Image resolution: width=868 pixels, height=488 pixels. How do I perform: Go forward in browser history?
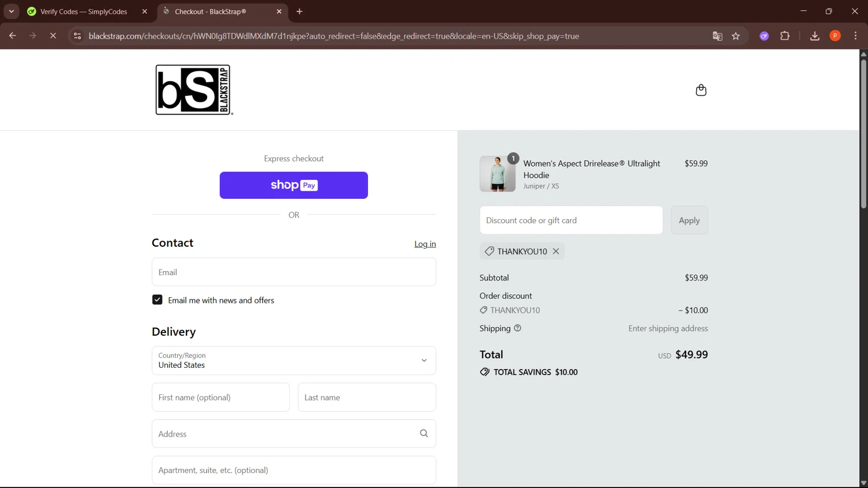(32, 36)
